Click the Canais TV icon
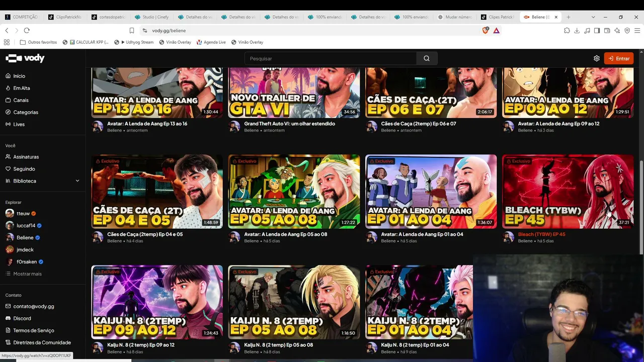The image size is (644, 362). (x=8, y=100)
